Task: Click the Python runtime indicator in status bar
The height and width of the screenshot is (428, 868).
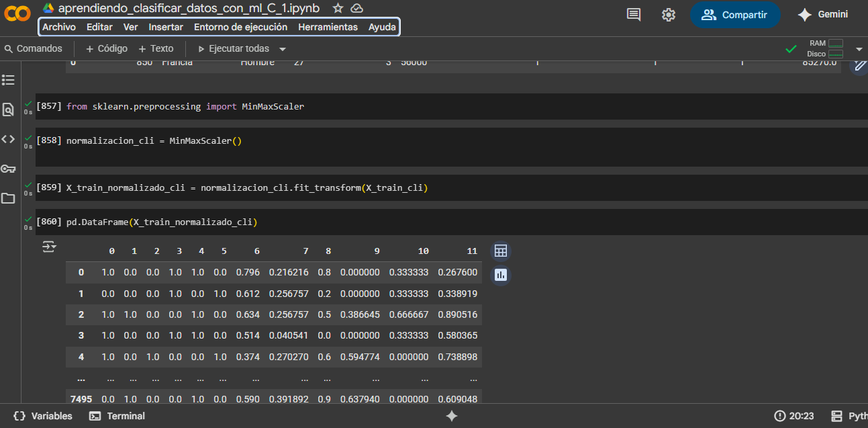Action: pyautogui.click(x=849, y=416)
